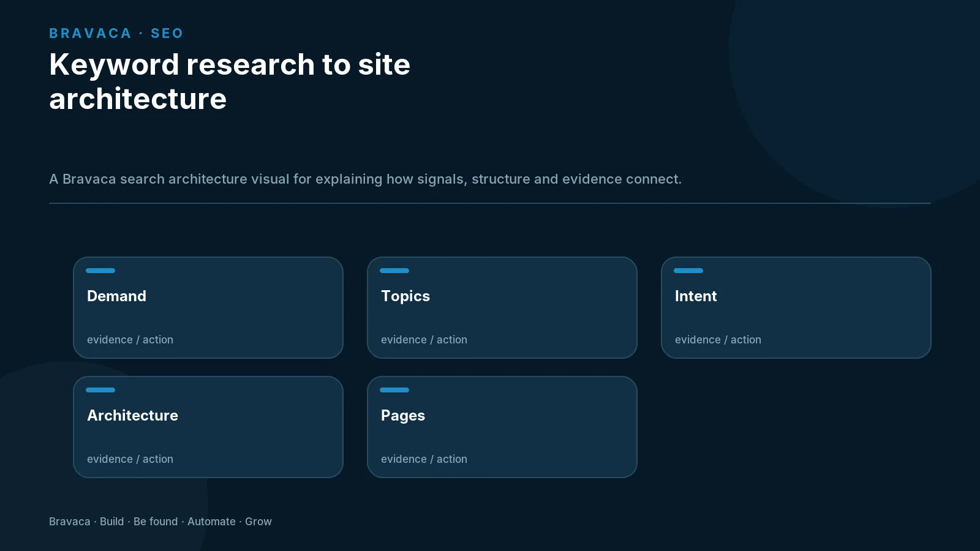The width and height of the screenshot is (980, 551).
Task: Open the Demand card
Action: coord(208,307)
